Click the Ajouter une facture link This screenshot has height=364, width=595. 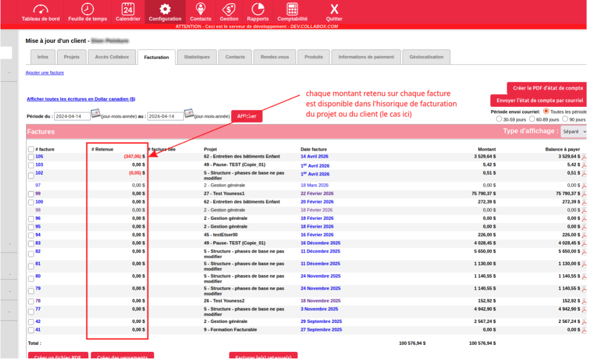[45, 73]
